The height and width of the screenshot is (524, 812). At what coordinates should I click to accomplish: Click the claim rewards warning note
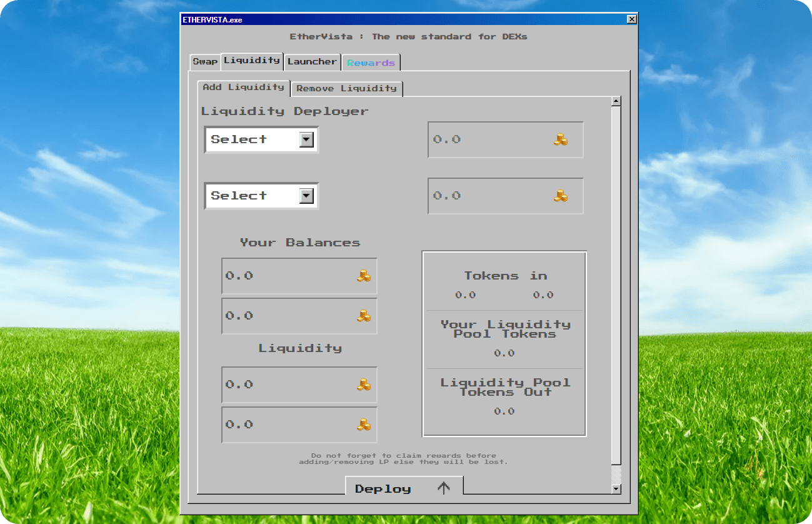pos(404,458)
